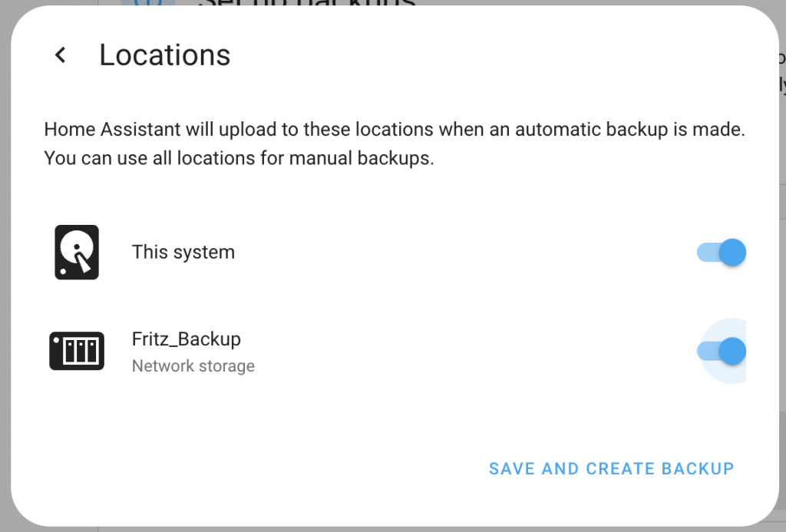Screen dimensions: 786x532
Task: Click empty space between Fritz_Backup name and its toggle
Action: (x=461, y=351)
